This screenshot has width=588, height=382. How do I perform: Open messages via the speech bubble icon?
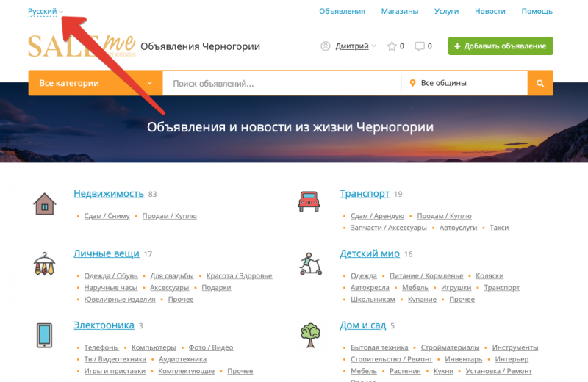point(420,46)
